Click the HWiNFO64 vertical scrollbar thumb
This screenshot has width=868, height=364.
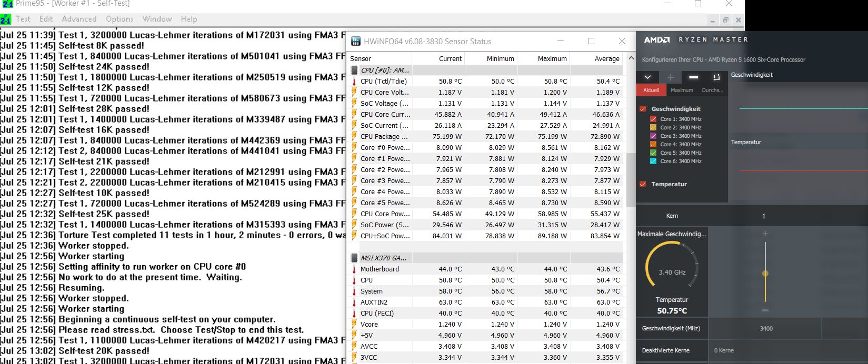631,180
